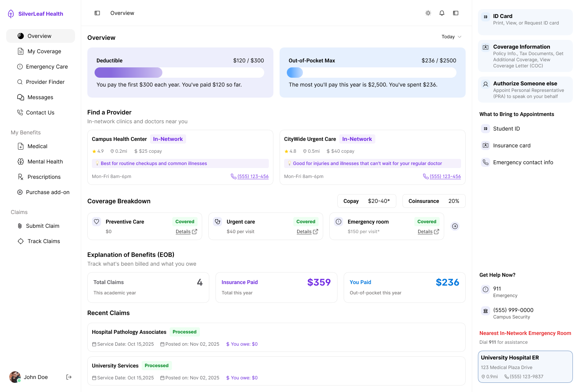579x392 pixels.
Task: Click the 911 Emergency alert icon
Action: pyautogui.click(x=486, y=289)
